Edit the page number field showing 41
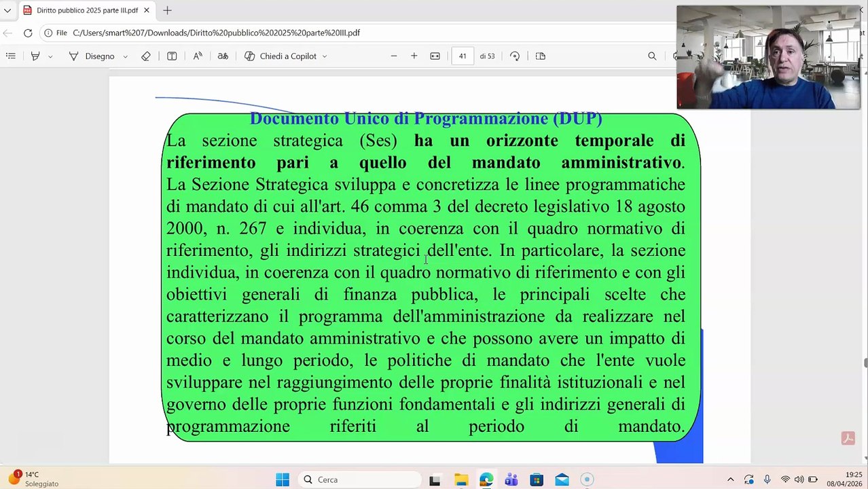 click(463, 56)
